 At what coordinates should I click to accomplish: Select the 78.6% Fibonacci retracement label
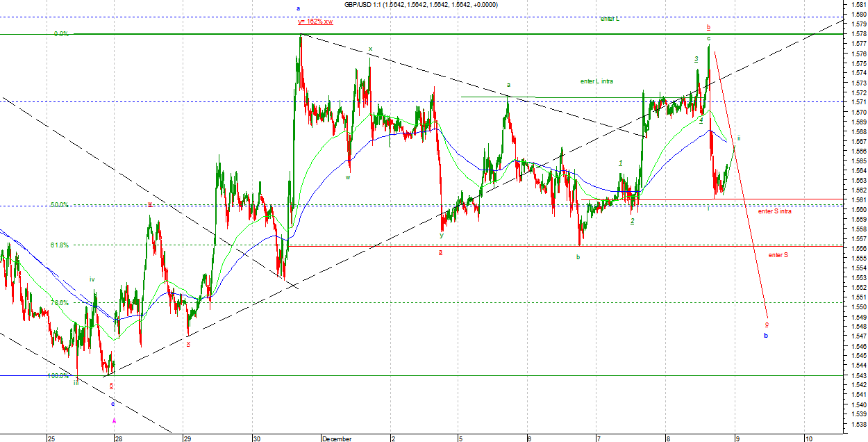click(x=59, y=303)
